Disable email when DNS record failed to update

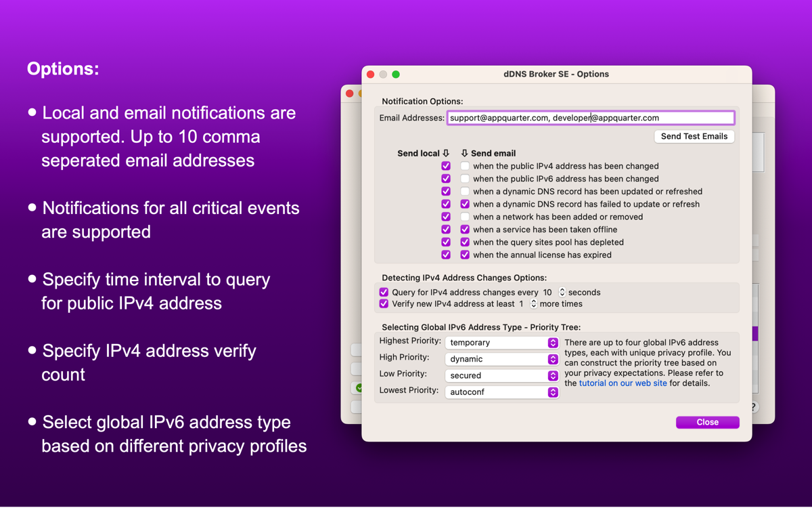465,204
